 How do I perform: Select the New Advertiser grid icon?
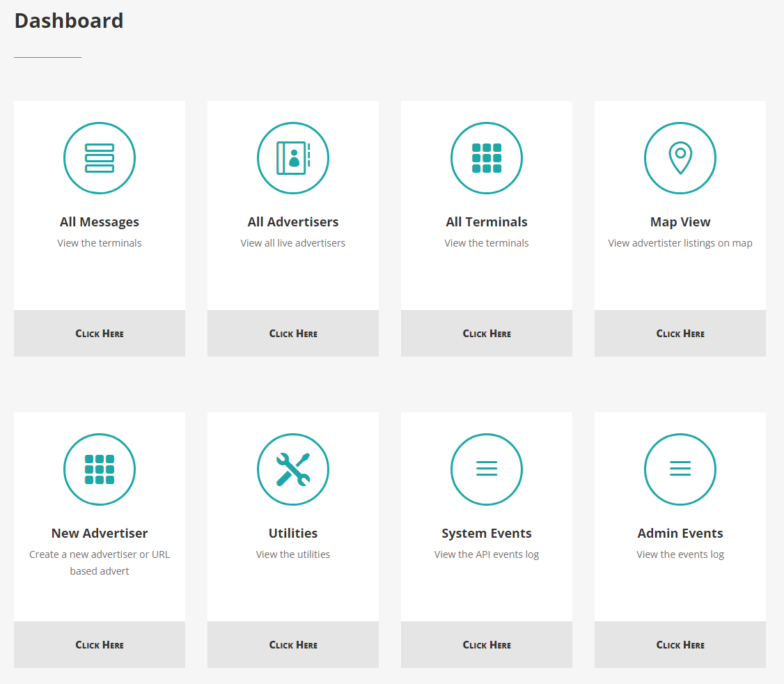(100, 469)
